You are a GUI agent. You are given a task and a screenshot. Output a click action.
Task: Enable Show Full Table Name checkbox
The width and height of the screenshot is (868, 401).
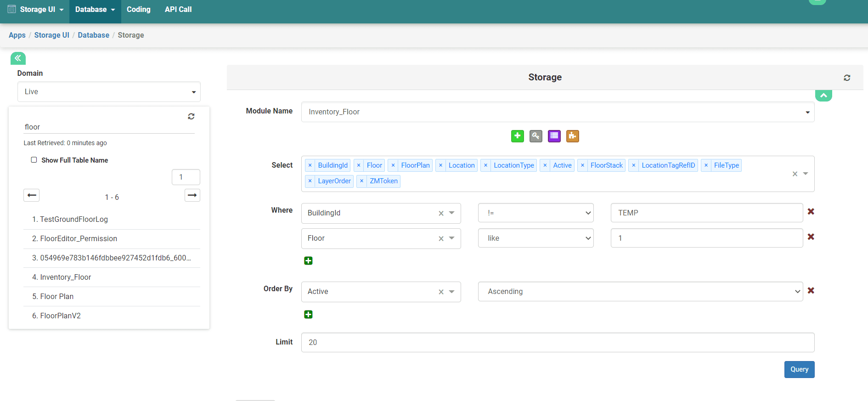pyautogui.click(x=34, y=160)
